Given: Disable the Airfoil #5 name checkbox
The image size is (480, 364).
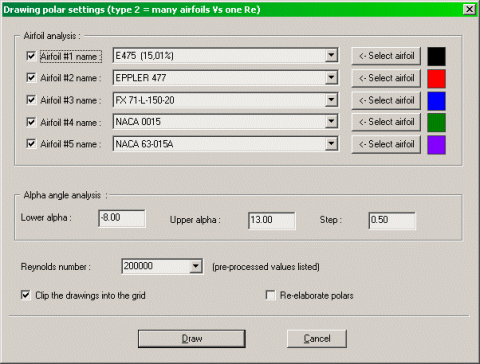Looking at the screenshot, I should (31, 144).
